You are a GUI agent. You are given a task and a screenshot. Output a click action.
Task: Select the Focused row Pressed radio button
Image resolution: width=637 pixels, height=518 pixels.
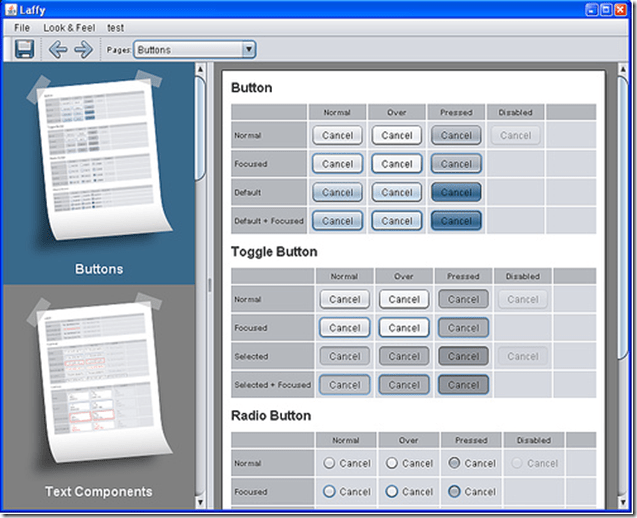coord(455,491)
